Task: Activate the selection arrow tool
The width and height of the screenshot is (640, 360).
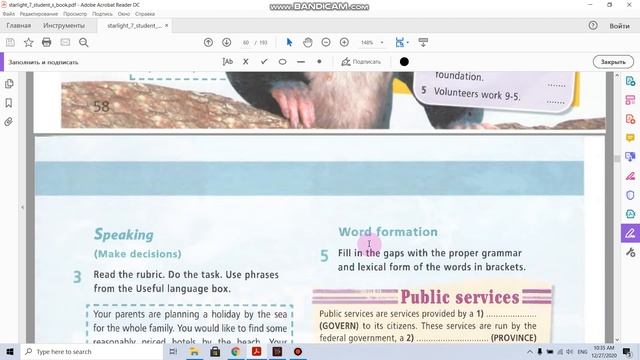Action: [x=289, y=42]
